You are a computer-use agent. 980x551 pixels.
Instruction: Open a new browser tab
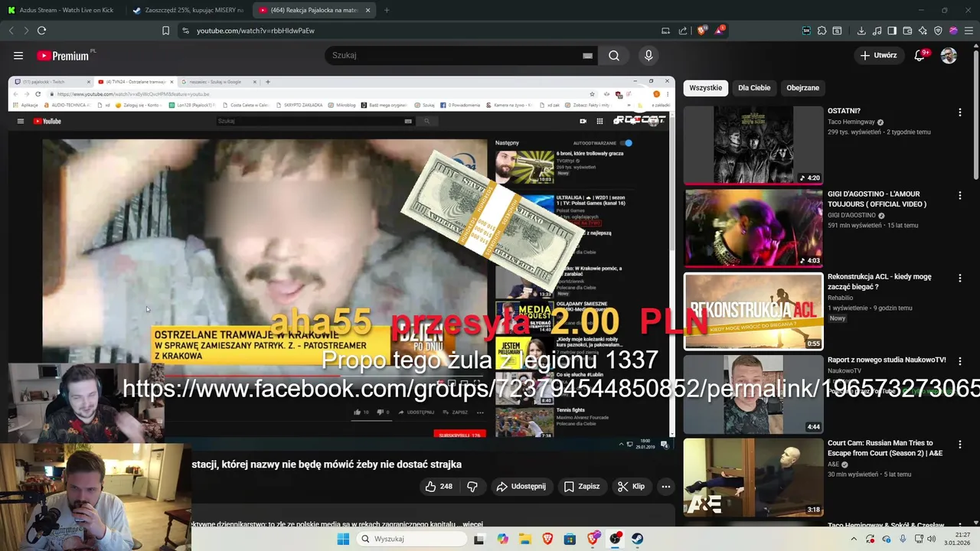387,10
